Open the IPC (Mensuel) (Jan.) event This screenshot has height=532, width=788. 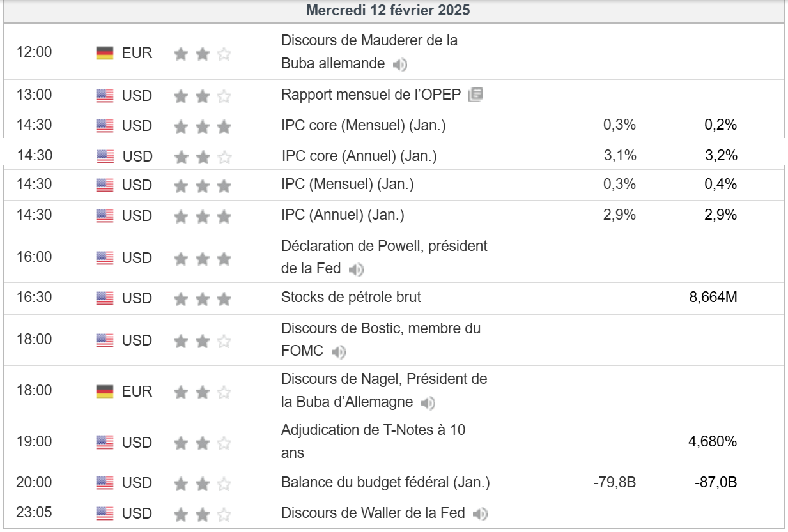(x=347, y=185)
